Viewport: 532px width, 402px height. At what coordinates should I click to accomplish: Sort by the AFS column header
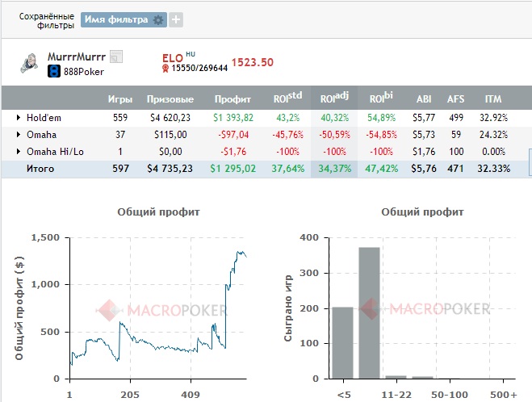(455, 99)
